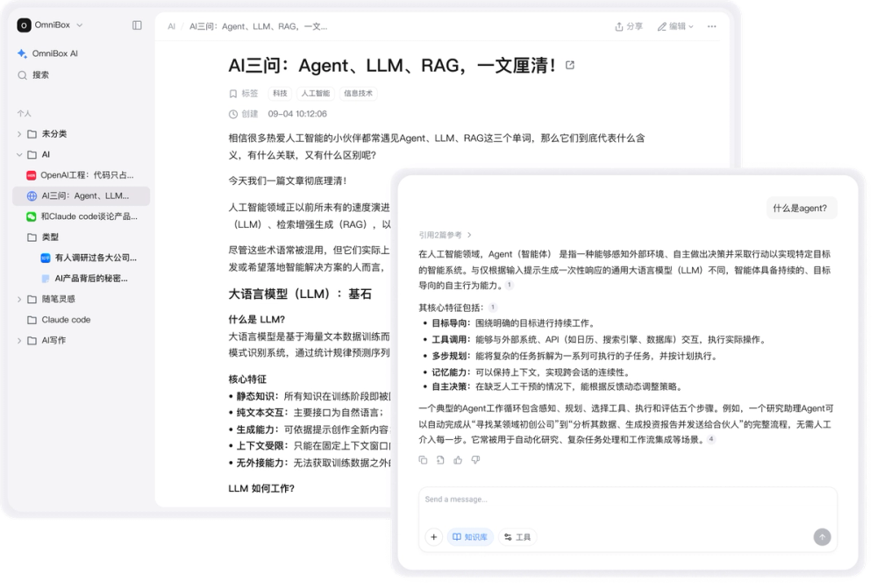Image resolution: width=877 pixels, height=588 pixels.
Task: Click the 随笔灵感 folder icon
Action: (32, 300)
